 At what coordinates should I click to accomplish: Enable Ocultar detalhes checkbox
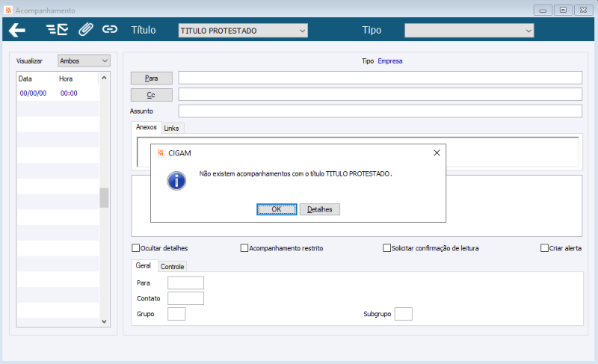click(136, 248)
